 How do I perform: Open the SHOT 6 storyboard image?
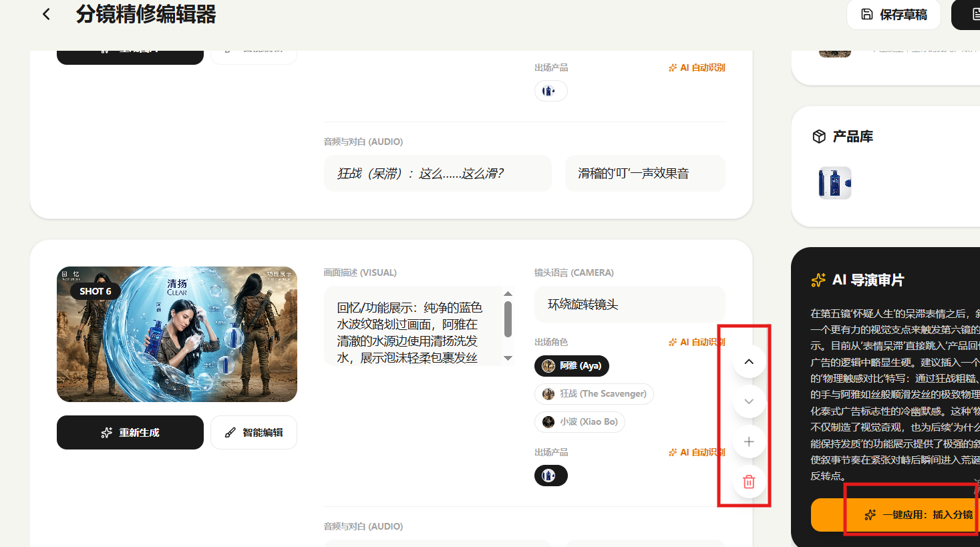[177, 334]
